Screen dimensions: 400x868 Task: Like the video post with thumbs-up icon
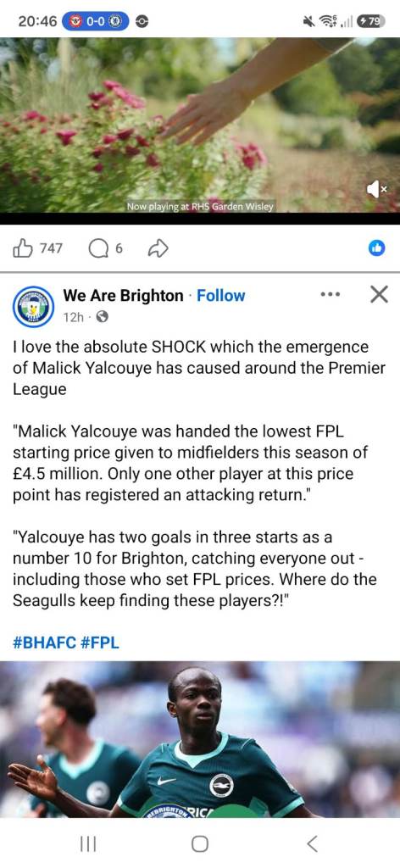[21, 249]
